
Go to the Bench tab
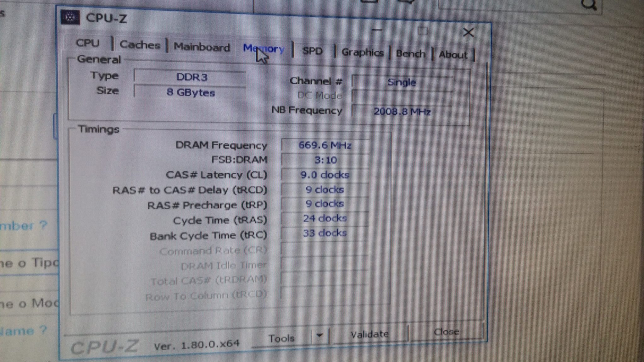(x=410, y=54)
